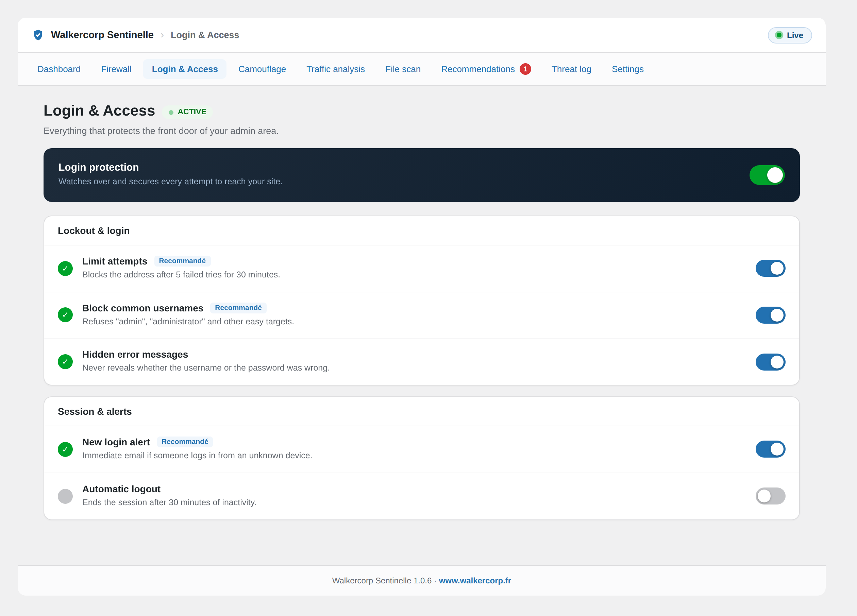This screenshot has width=857, height=616.
Task: Click the Limit attempts label
Action: [x=115, y=261]
